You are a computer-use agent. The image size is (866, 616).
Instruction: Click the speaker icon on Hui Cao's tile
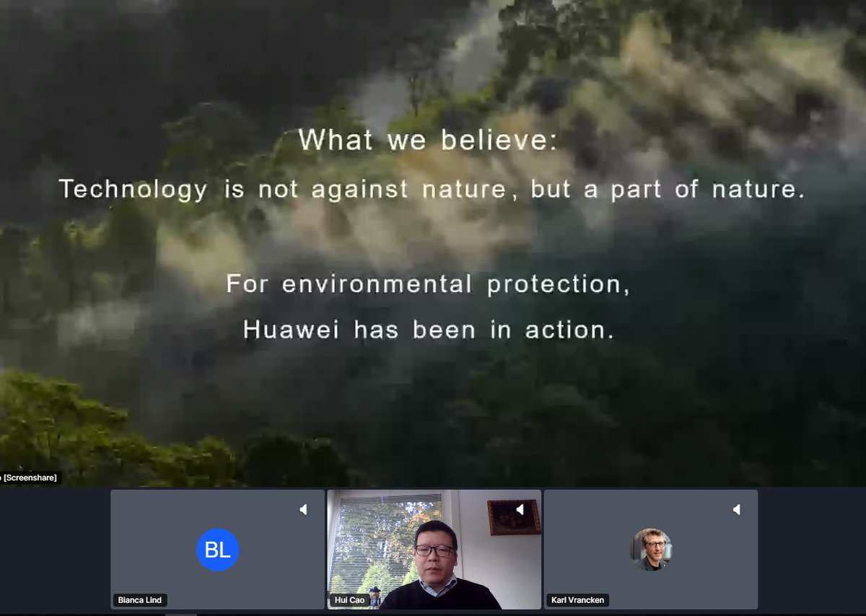tap(520, 509)
